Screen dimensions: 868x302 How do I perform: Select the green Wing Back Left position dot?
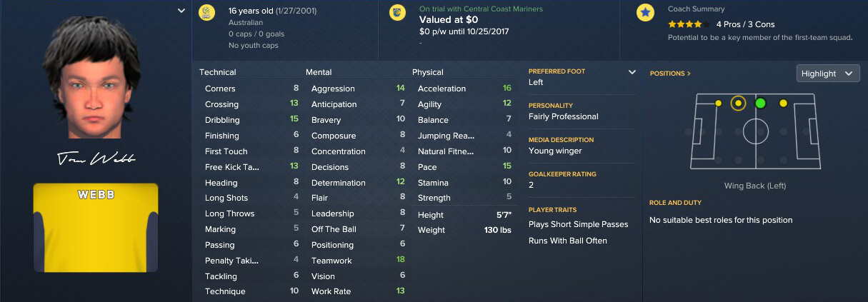[x=760, y=104]
